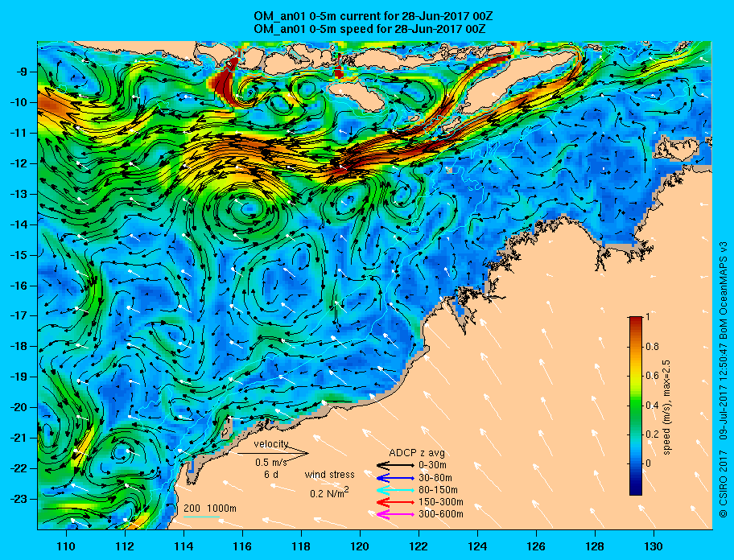Viewport: 734px width, 560px height.
Task: Click the longitude axis label '122'
Action: pos(419,546)
